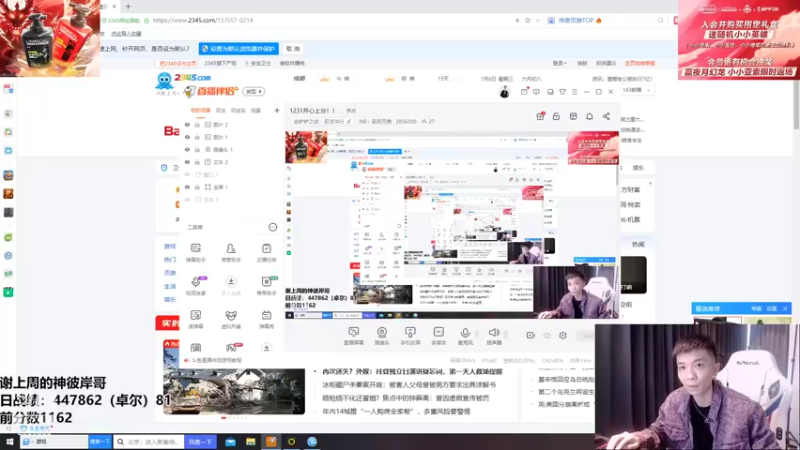This screenshot has height=450, width=800.
Task: Open the 163邮箱 dropdown on the webpage
Action: point(637,90)
